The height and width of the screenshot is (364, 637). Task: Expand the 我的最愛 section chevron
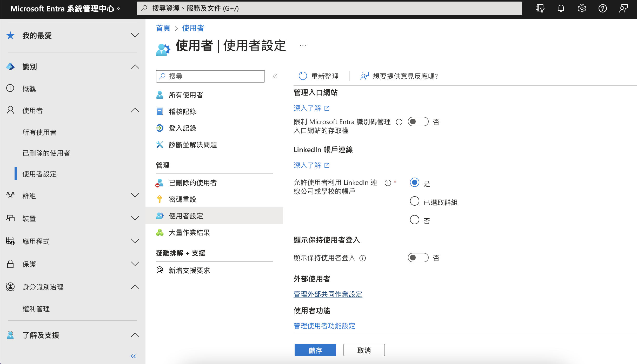[x=135, y=35]
